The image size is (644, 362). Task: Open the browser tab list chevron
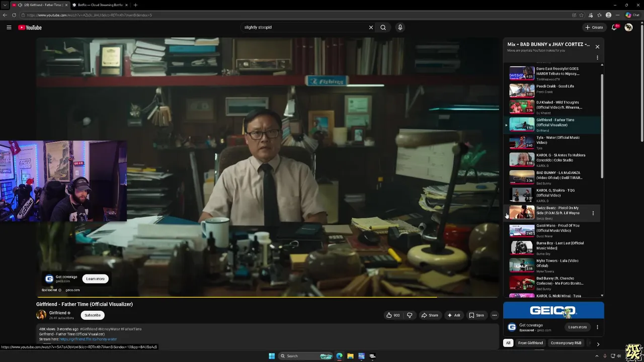pos(5,5)
